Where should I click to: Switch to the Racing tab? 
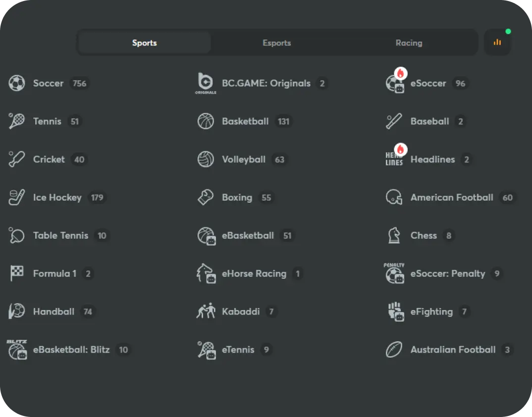[409, 43]
